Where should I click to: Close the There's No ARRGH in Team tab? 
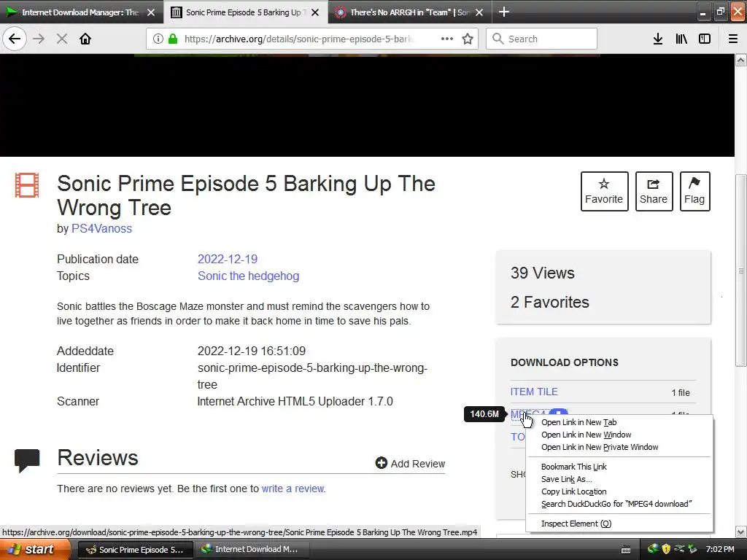click(x=479, y=12)
